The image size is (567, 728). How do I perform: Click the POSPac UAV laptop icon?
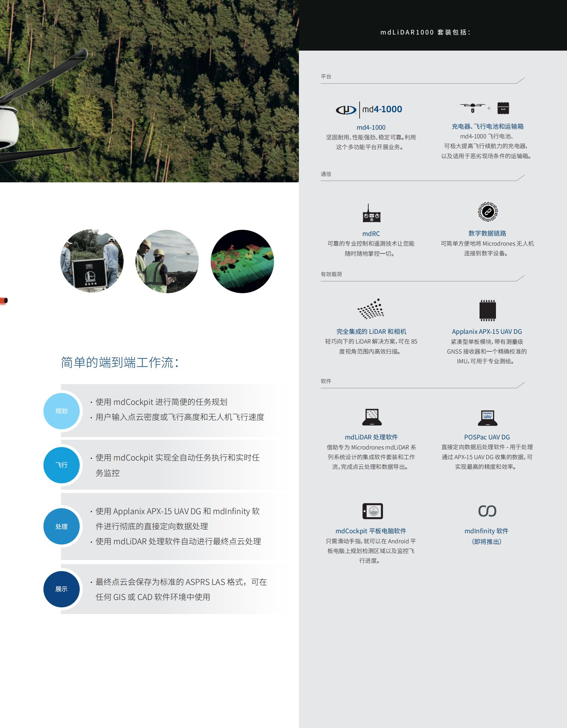pyautogui.click(x=488, y=418)
